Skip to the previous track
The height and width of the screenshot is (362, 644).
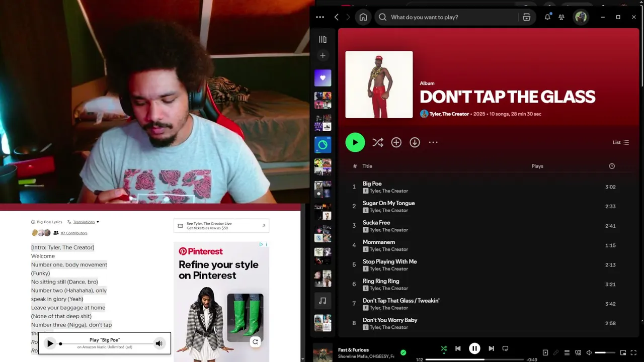[x=458, y=348]
